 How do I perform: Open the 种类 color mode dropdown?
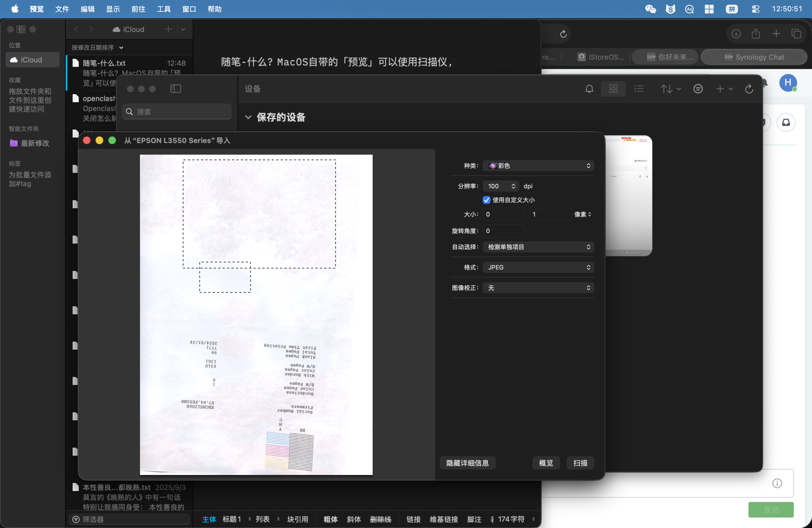[538, 166]
